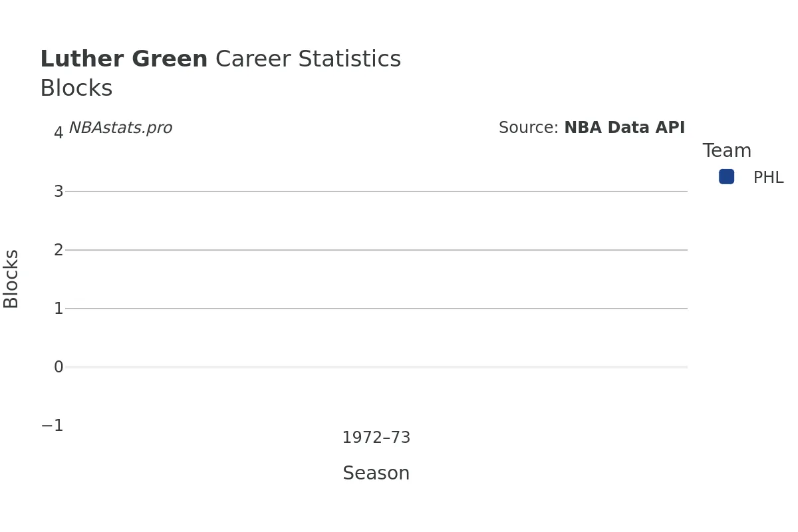Click the y-axis tick label 0

[59, 367]
